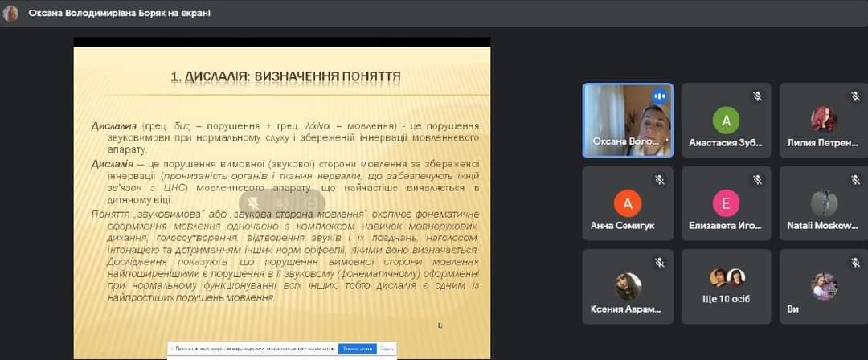
Task: Click 'Оксана Володимирівна Боряк на екрані' title
Action: (x=119, y=14)
